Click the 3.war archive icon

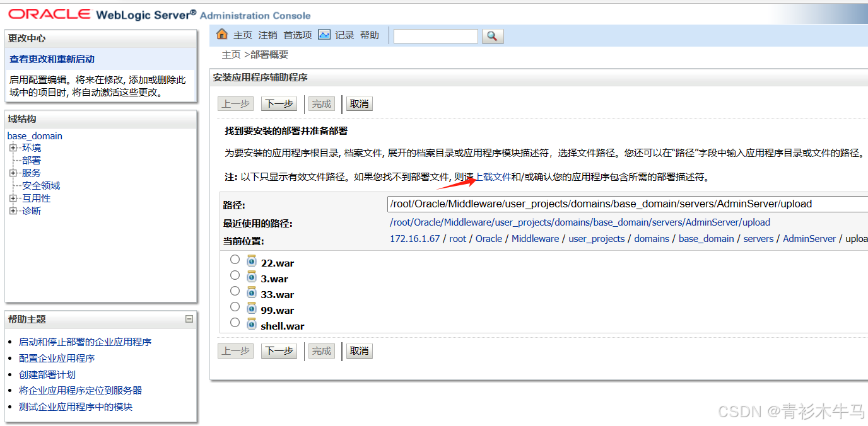point(252,276)
